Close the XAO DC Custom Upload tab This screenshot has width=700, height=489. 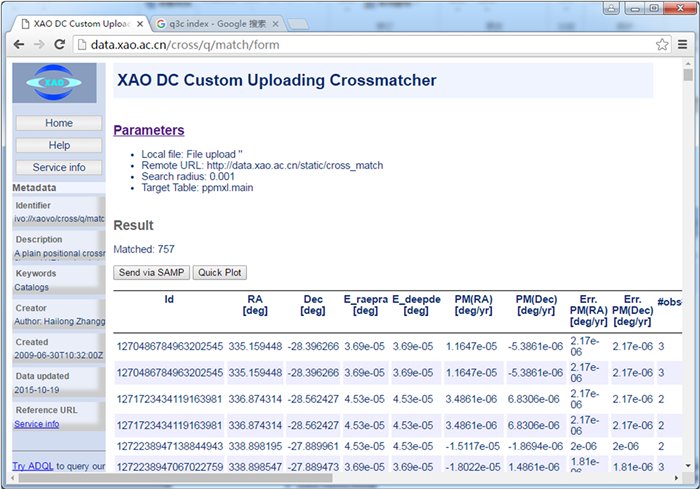click(x=137, y=22)
